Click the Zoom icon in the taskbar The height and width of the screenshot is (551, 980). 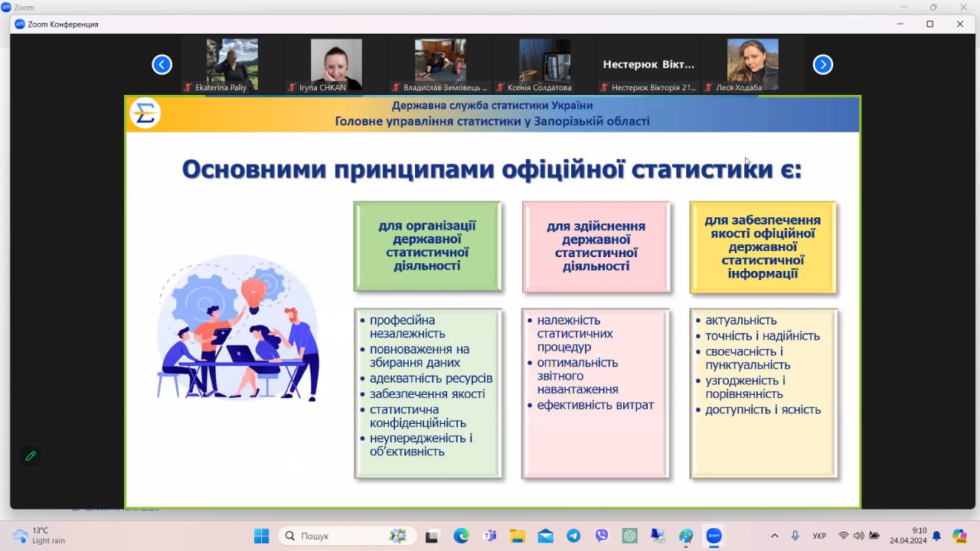point(714,536)
